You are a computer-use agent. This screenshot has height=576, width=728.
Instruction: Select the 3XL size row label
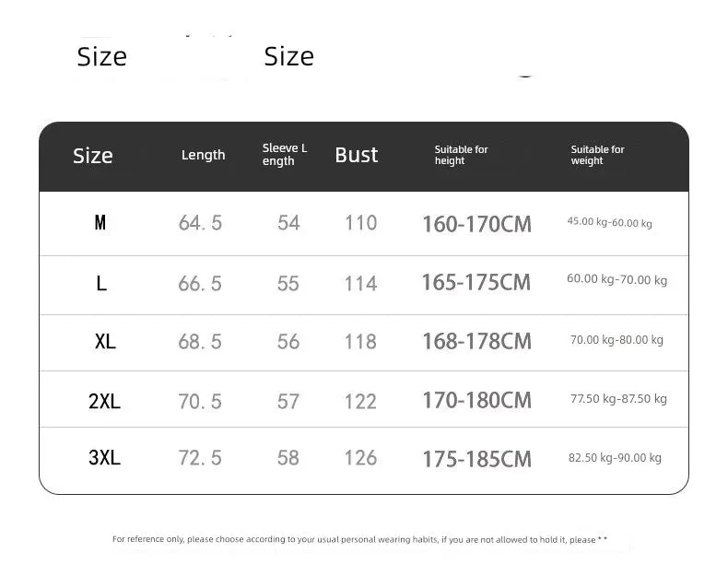104,458
